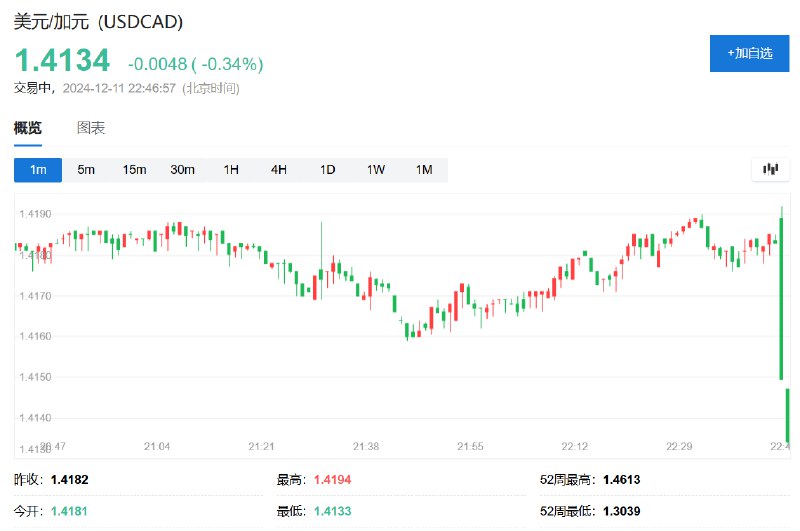The width and height of the screenshot is (800, 531).
Task: Click the change value -0.0048 ( -0.34%)
Action: [x=195, y=64]
